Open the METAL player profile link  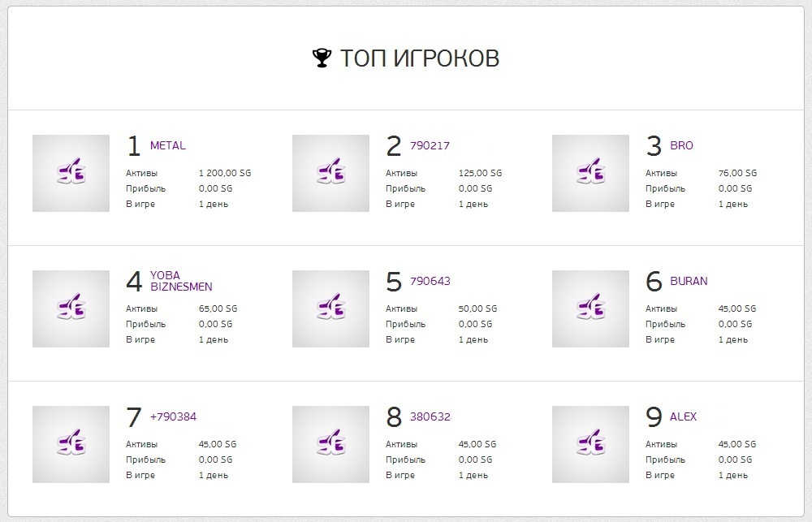(168, 145)
